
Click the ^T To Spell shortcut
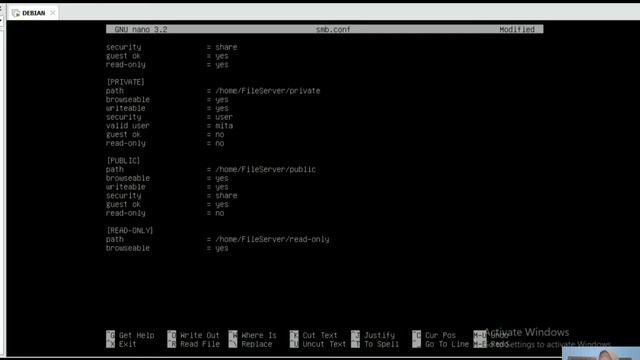pos(375,344)
